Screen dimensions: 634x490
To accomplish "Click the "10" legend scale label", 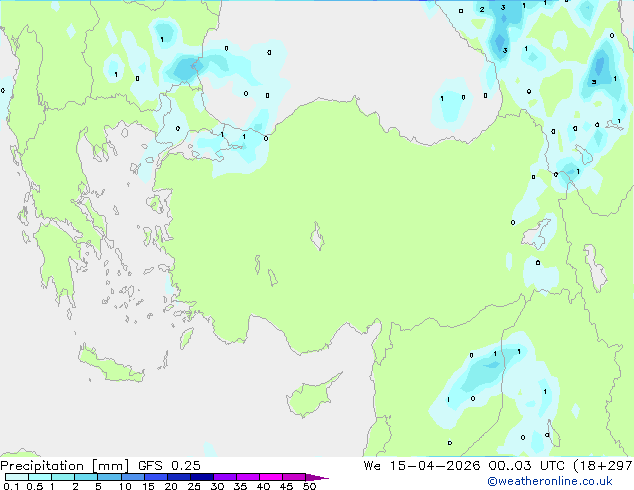I will coord(125,486).
